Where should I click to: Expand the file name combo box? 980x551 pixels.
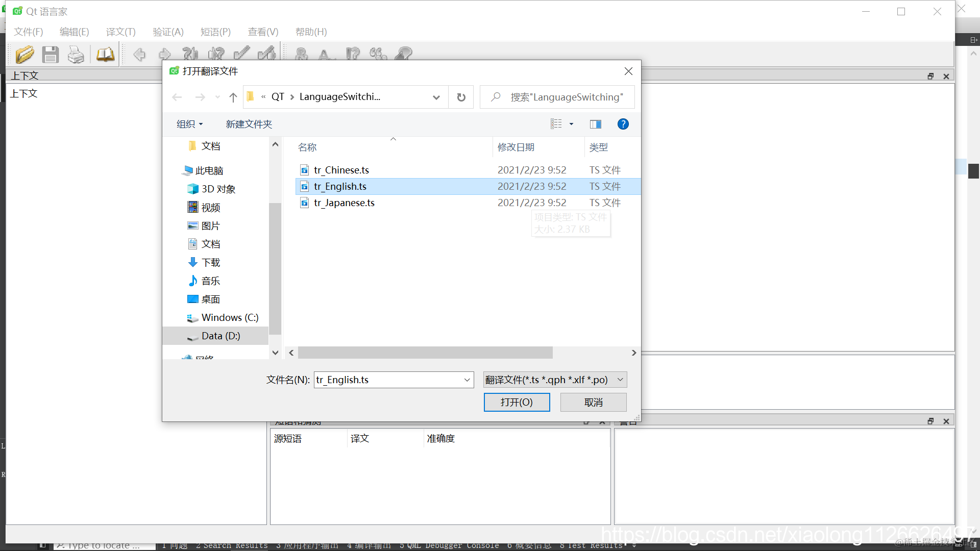tap(467, 380)
